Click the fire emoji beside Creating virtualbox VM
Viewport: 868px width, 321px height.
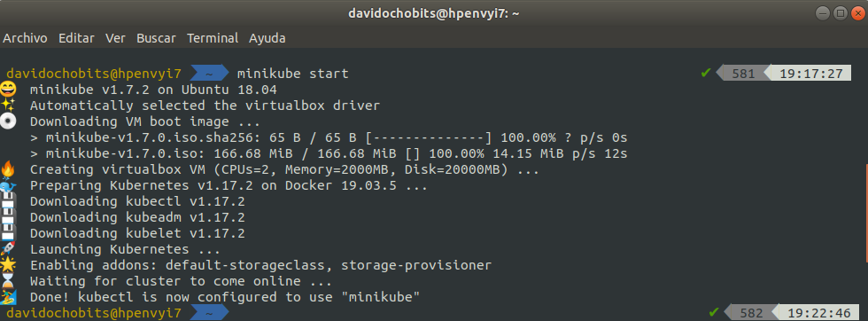[x=8, y=169]
